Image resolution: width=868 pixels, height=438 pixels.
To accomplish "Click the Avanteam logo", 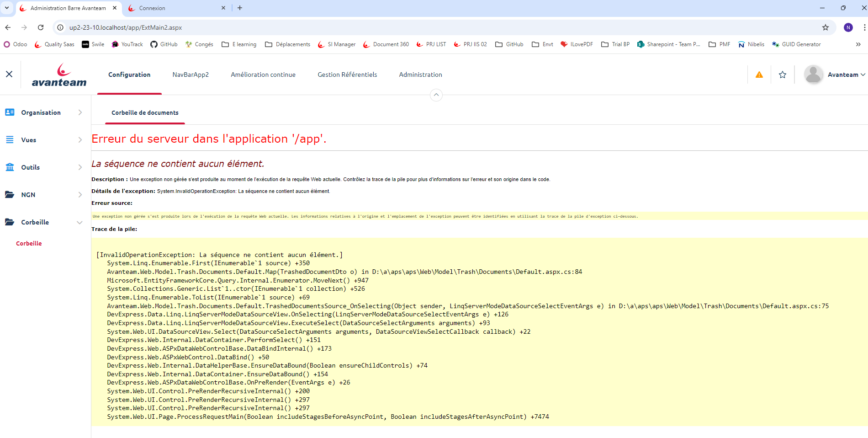I will [59, 75].
